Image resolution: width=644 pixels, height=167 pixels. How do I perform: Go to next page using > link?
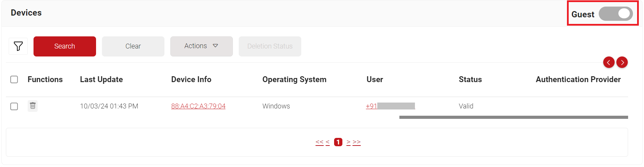click(348, 142)
